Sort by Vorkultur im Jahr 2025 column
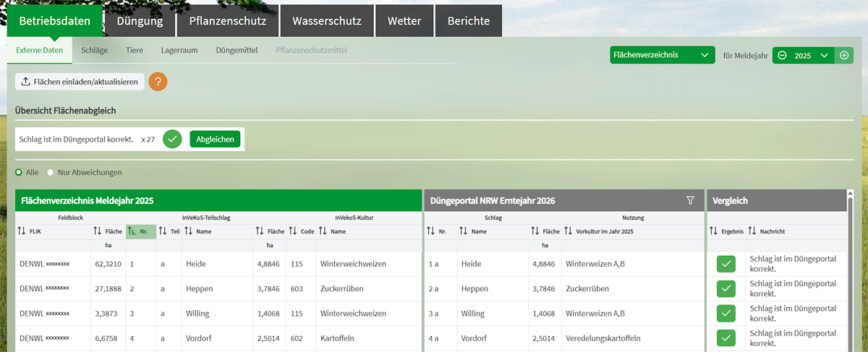 pos(569,231)
